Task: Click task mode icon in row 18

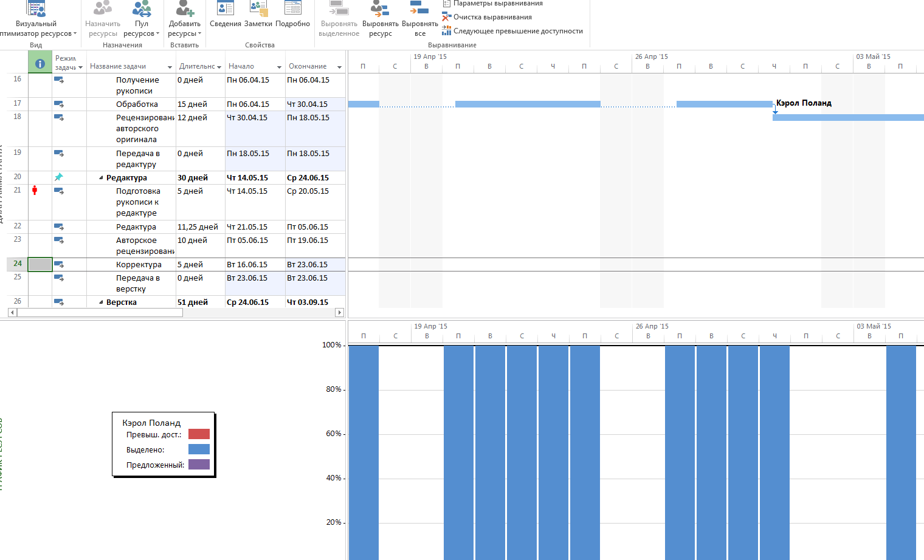Action: tap(59, 118)
